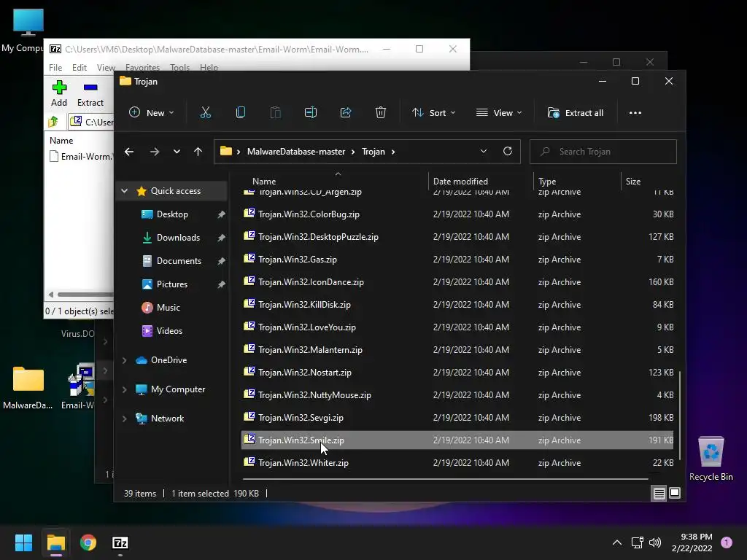This screenshot has height=560, width=747.
Task: Click the Copy icon in Explorer toolbar
Action: coord(241,113)
